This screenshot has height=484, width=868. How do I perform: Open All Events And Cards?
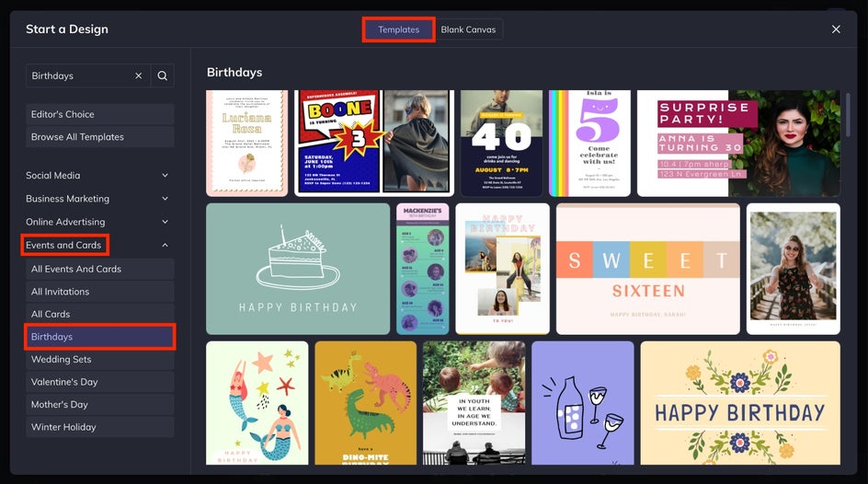tap(99, 269)
